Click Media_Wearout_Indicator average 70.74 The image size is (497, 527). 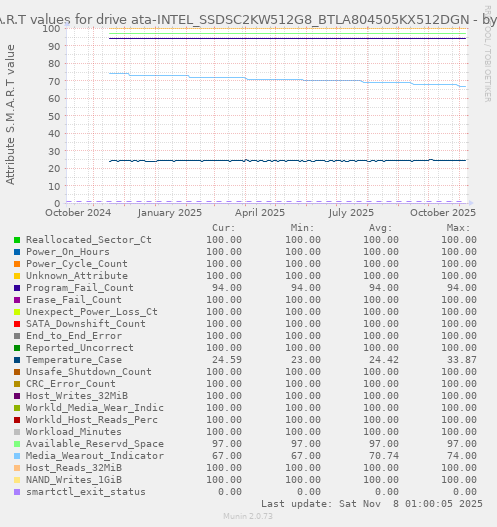384,456
